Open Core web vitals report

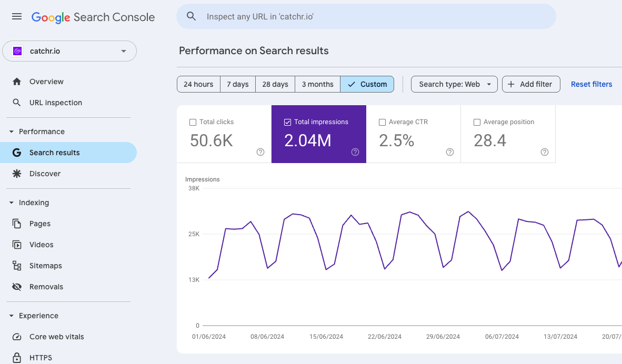point(68,337)
